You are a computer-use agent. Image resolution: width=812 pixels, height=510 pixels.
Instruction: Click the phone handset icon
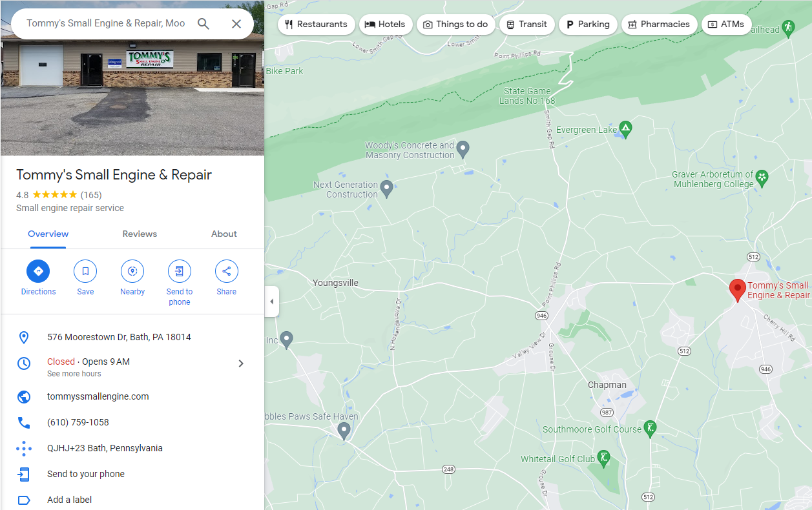[x=24, y=423]
